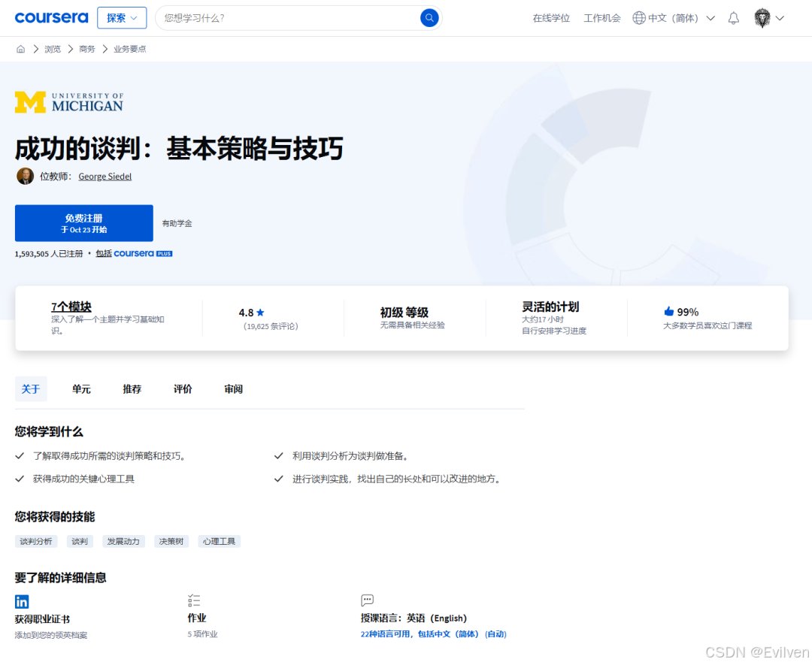
Task: Click the Coursera logo
Action: 51,17
